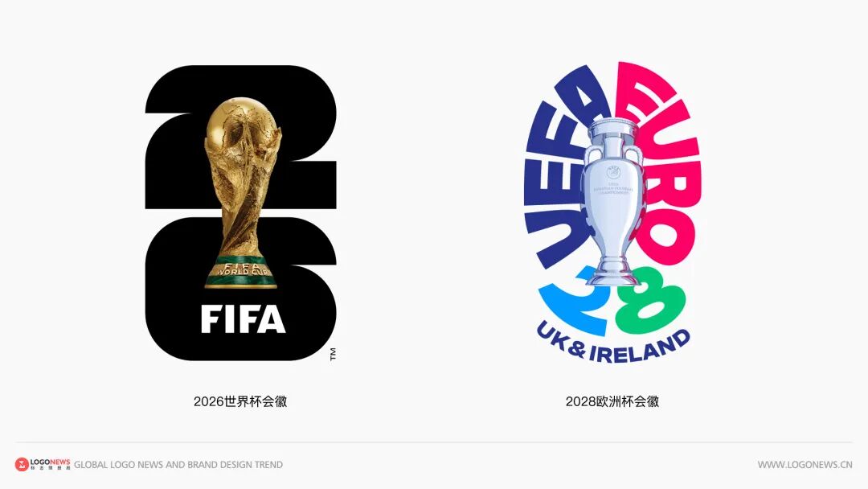Click the green FIFA World Cup trophy base
The image size is (868, 489).
click(241, 273)
